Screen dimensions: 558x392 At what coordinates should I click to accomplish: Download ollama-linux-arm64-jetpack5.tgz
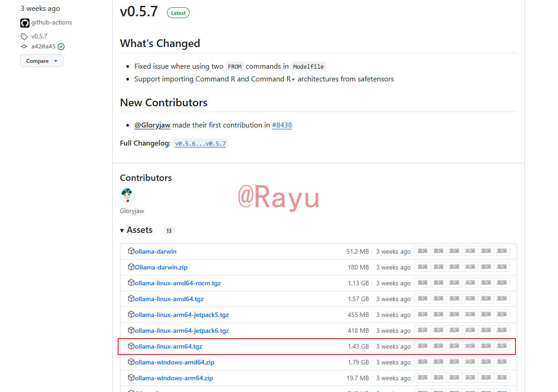[x=182, y=315]
